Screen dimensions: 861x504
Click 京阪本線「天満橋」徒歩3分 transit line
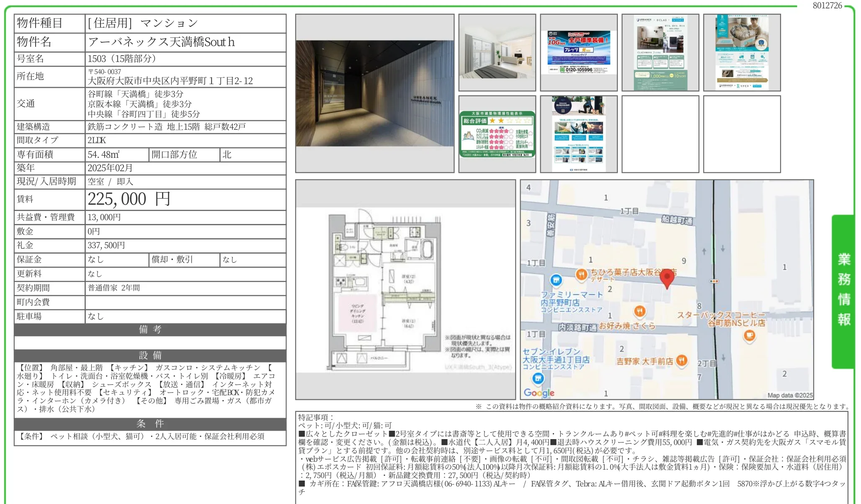click(139, 104)
